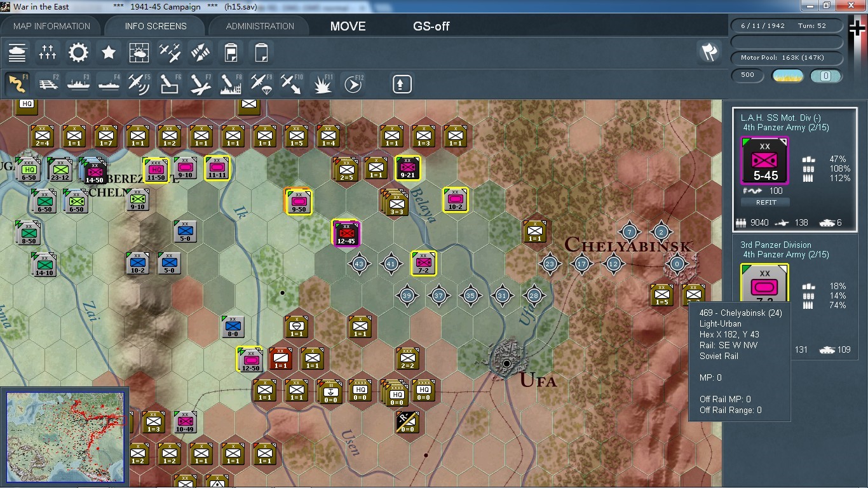Click the minimap in the bottom-left corner
The image size is (868, 488).
click(65, 437)
